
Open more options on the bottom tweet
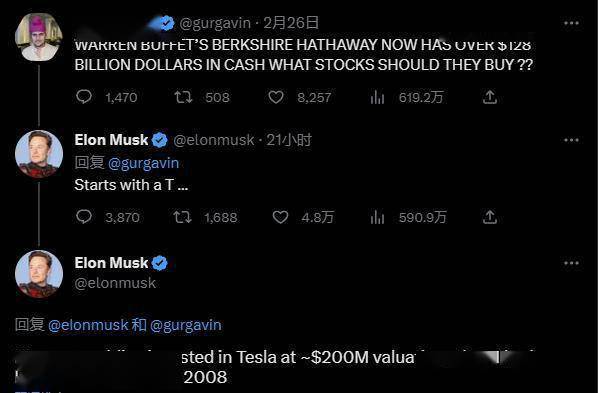(571, 263)
